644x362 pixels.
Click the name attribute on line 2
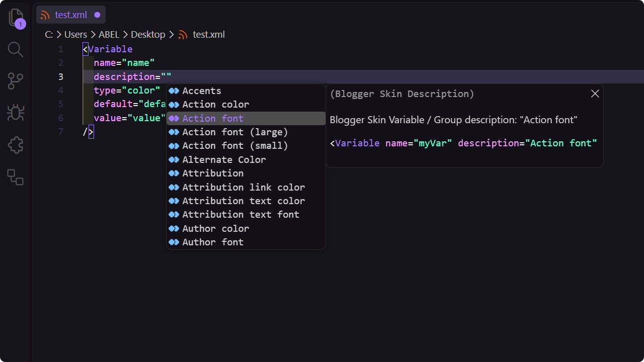(x=105, y=63)
